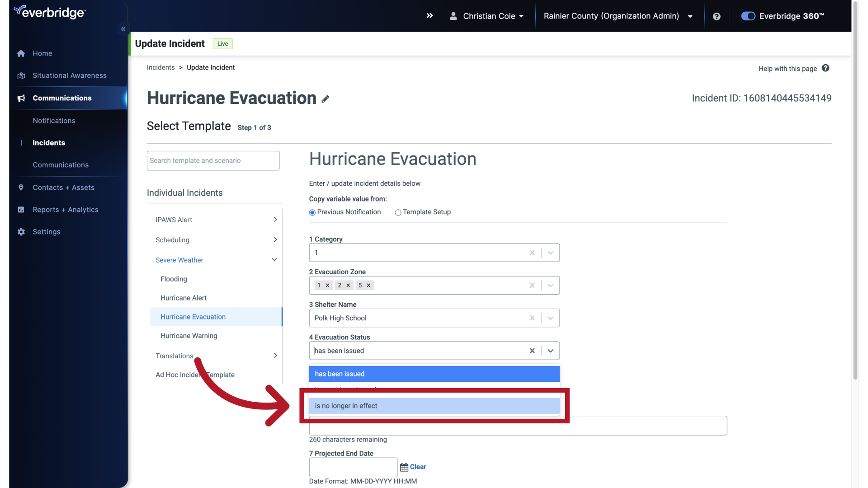Clear all Evacuation Zone values with X
This screenshot has width=868, height=488.
click(x=532, y=285)
